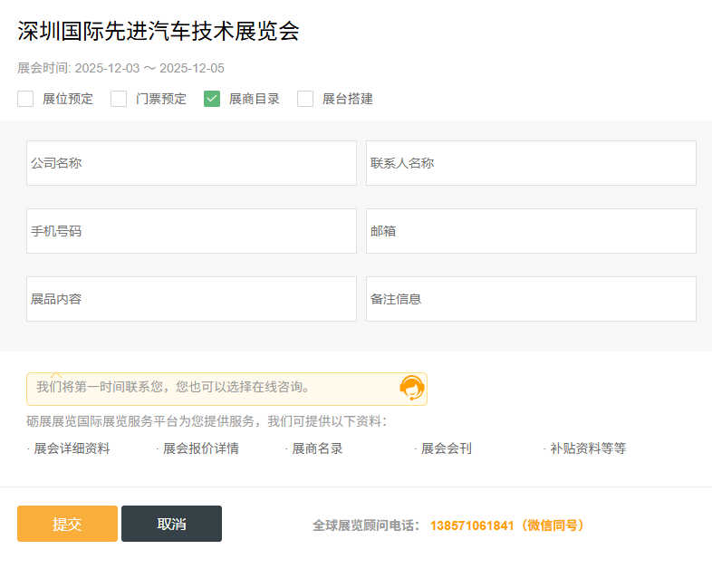Click into the 邮箱 field
The width and height of the screenshot is (712, 588).
point(531,231)
